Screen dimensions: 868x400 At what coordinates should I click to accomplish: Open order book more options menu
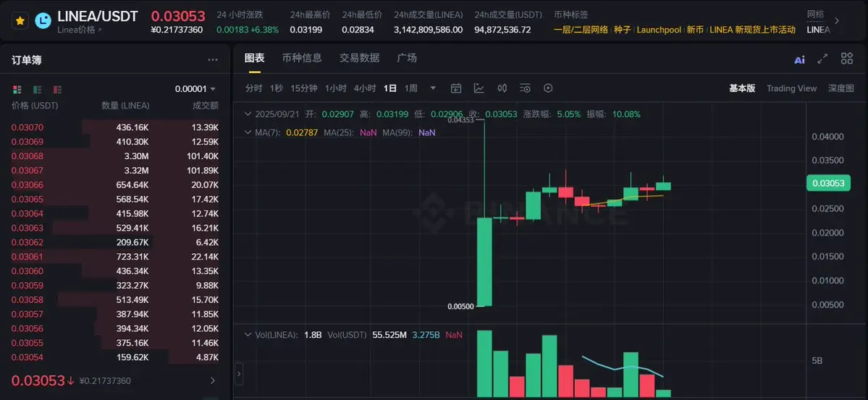(213, 60)
